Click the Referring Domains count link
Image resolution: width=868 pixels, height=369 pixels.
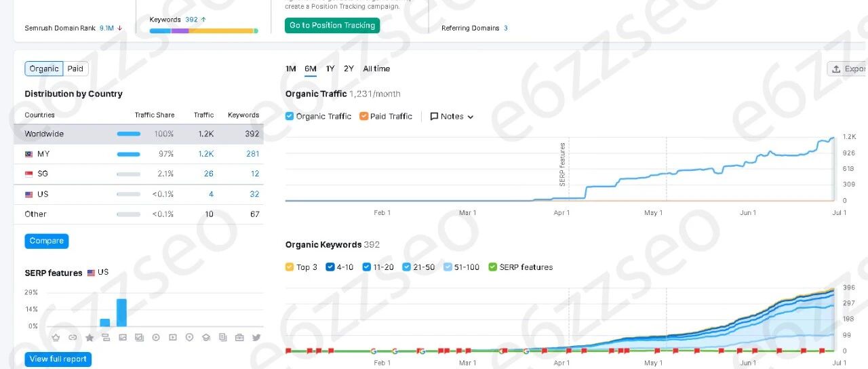506,28
